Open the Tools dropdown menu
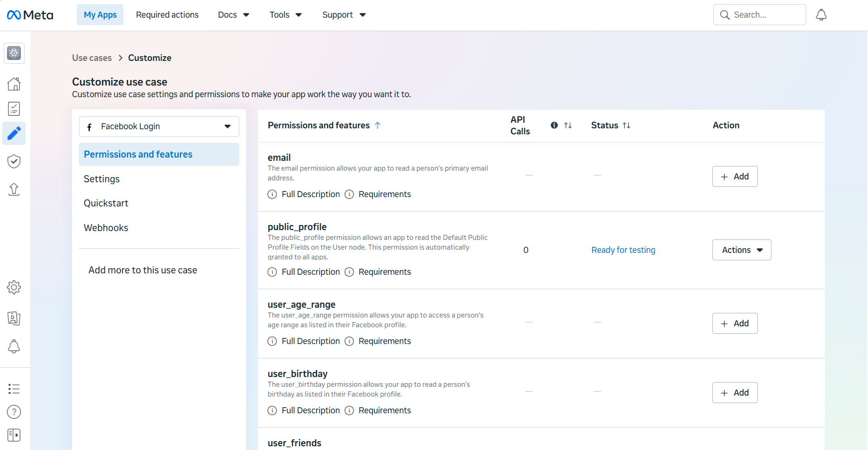The width and height of the screenshot is (868, 450). tap(286, 15)
